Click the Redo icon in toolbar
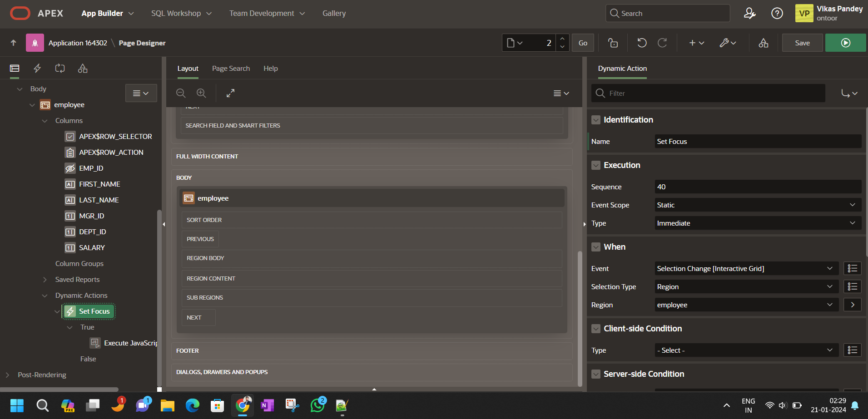 point(662,43)
